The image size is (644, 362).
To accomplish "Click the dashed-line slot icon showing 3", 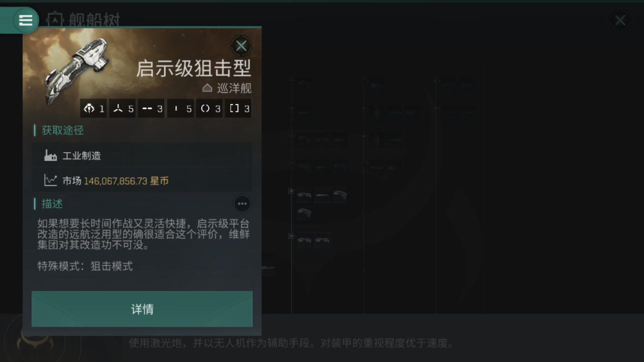I will (147, 108).
